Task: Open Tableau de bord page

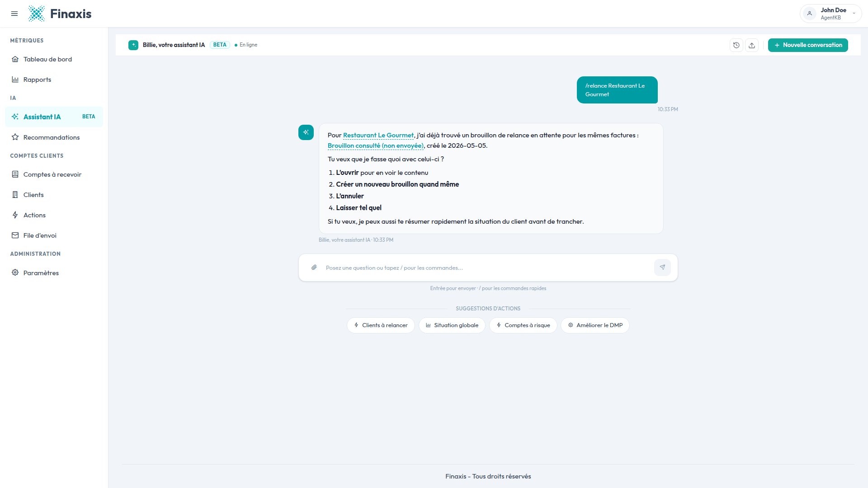Action: (x=54, y=59)
